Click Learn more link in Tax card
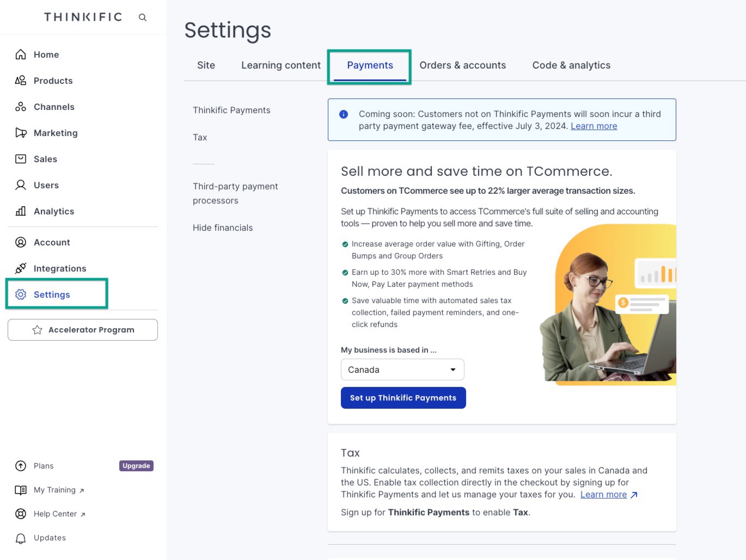The height and width of the screenshot is (560, 746). [603, 495]
